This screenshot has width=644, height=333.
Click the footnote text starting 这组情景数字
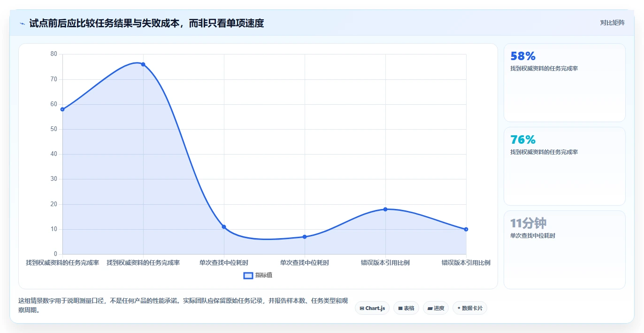[183, 305]
